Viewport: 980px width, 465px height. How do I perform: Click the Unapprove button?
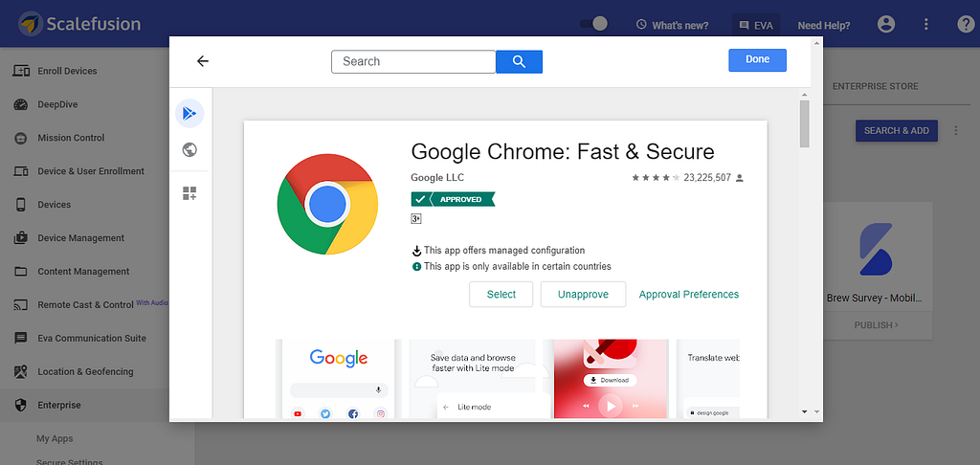click(x=583, y=295)
